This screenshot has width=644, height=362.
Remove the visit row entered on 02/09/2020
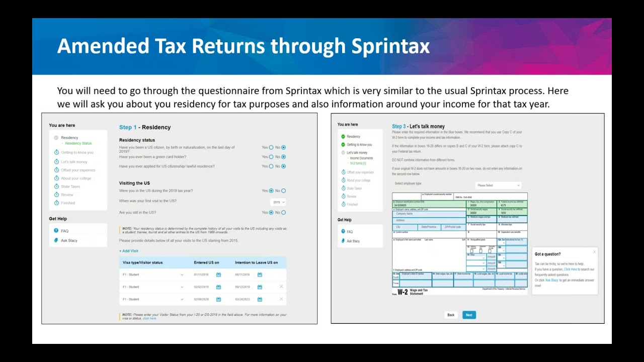tap(281, 299)
